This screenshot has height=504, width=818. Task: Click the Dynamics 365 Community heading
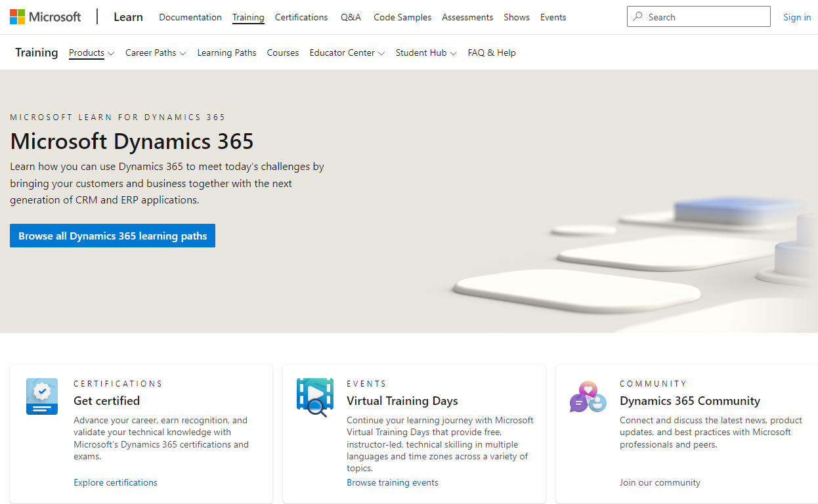tap(690, 401)
